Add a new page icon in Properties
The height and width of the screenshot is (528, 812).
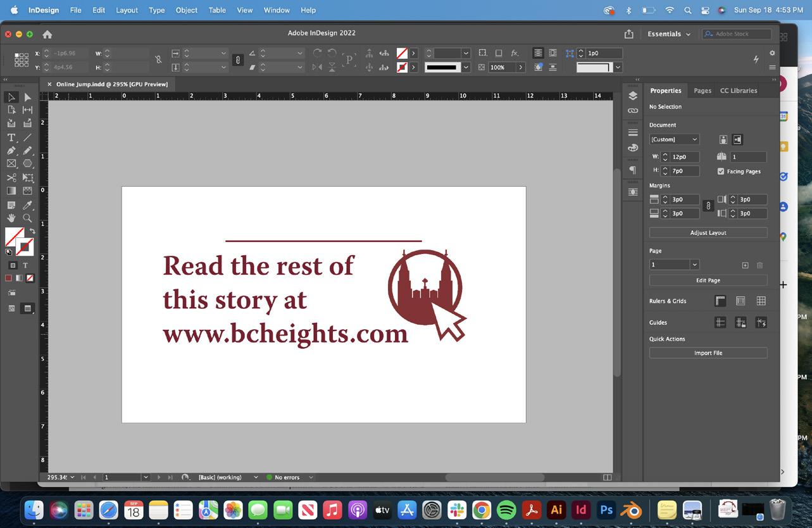[x=745, y=265]
